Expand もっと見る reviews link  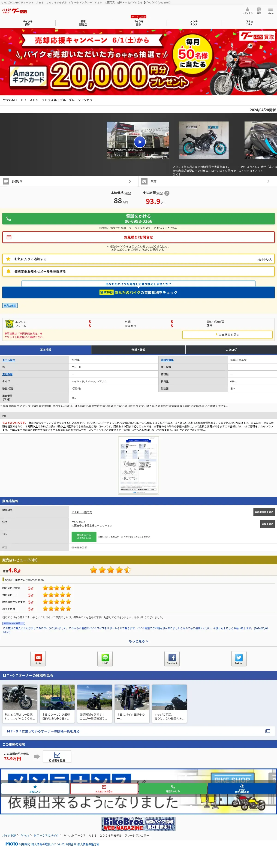[x=138, y=641]
